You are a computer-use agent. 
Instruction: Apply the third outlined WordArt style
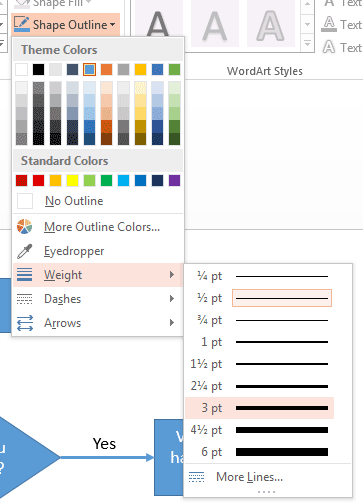point(271,23)
